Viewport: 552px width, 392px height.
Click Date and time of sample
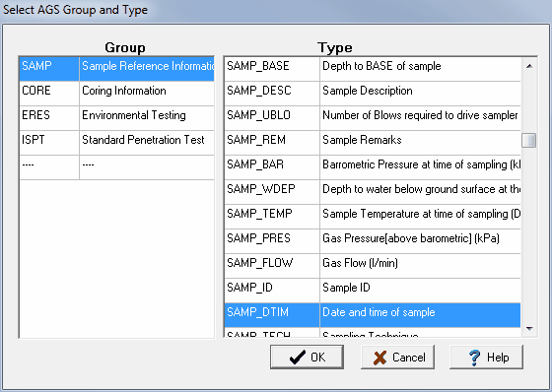click(x=420, y=315)
